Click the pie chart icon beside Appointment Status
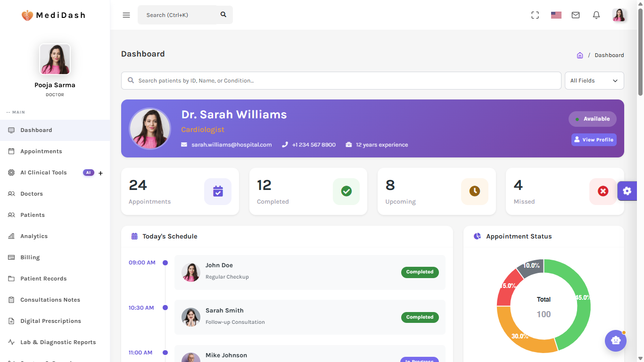Screen dimensions: 644x362 point(478,236)
